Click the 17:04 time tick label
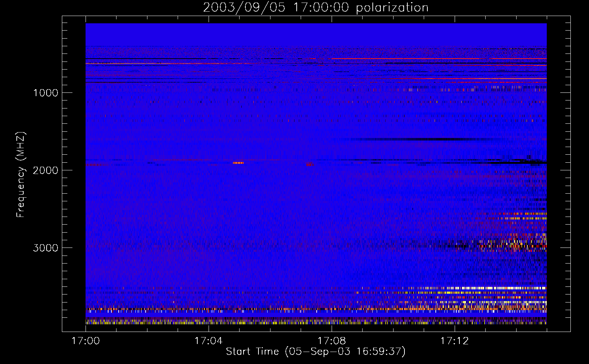Viewport: 589px width, 364px height. point(209,341)
